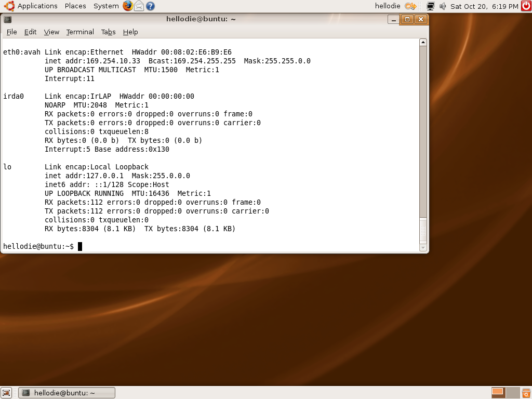Click the red power quit icon
Screen dimensions: 532x399
point(526,6)
